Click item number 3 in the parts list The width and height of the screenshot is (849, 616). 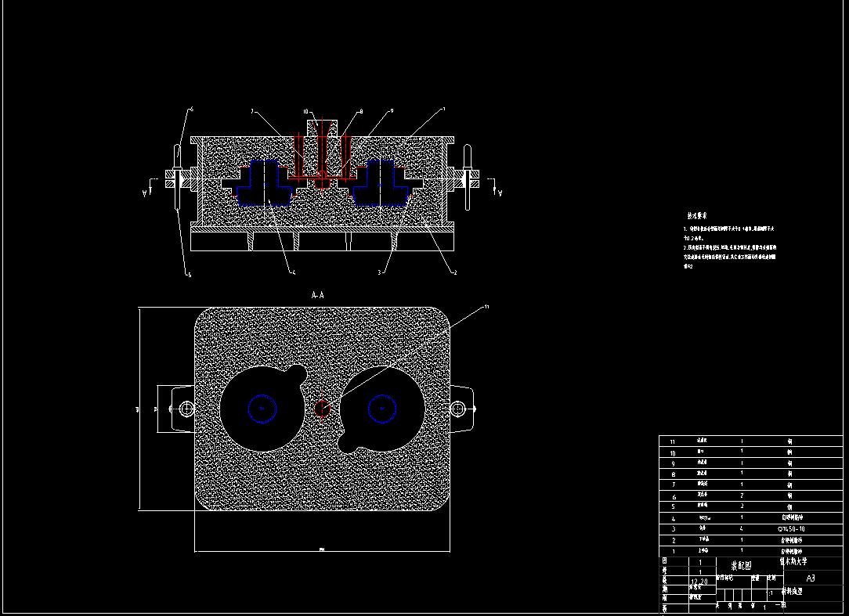[x=674, y=529]
